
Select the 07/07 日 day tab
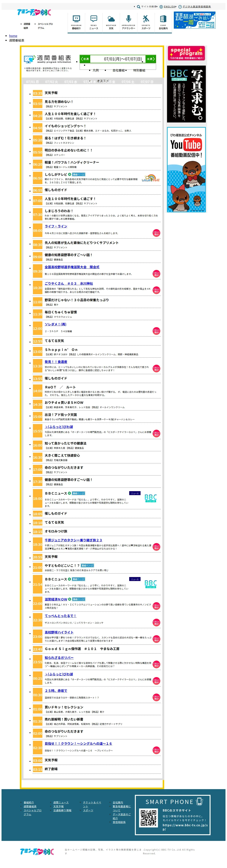click(147, 82)
